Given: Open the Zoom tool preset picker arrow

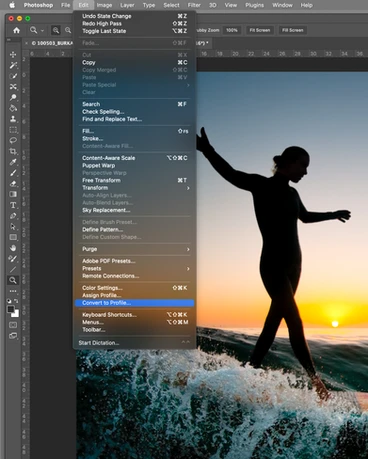Looking at the screenshot, I should coord(42,30).
